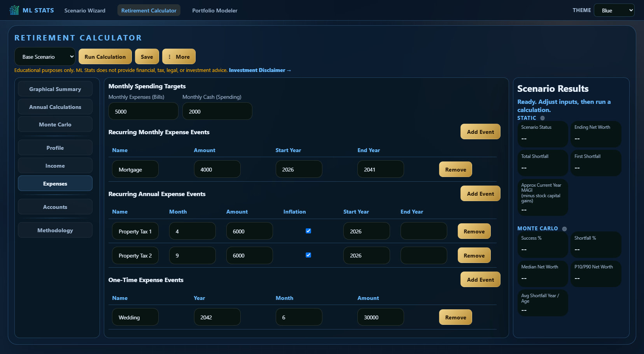Open the Accounts sidebar section
The image size is (644, 354).
click(55, 207)
